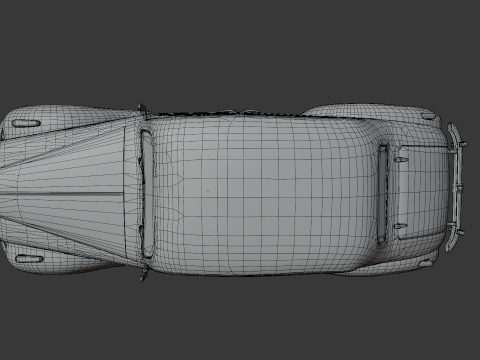Select the upper trunk hinge on rear lid
This screenshot has width=480, height=360.
pos(401,160)
